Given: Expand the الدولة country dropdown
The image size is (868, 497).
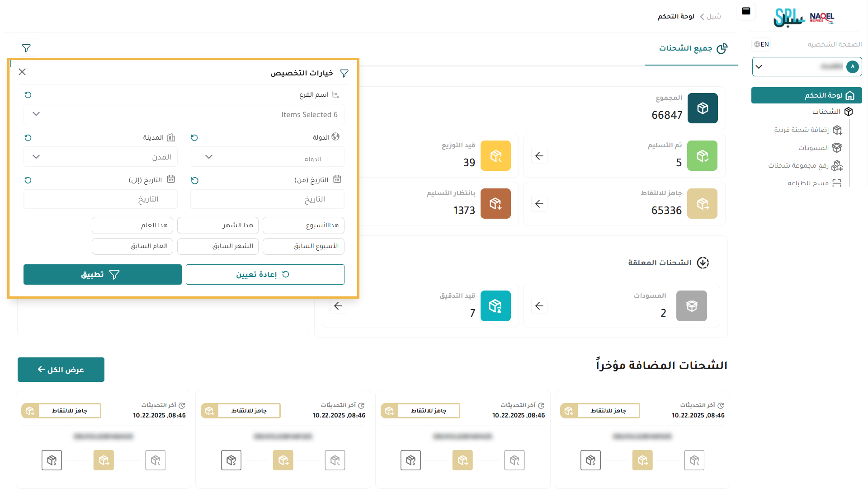Looking at the screenshot, I should point(267,157).
